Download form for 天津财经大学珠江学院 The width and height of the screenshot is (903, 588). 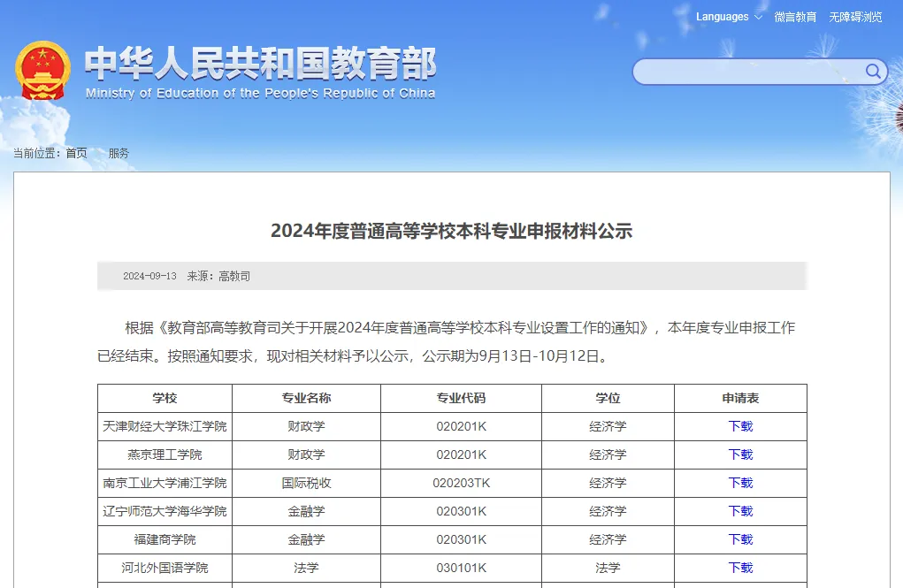(740, 426)
